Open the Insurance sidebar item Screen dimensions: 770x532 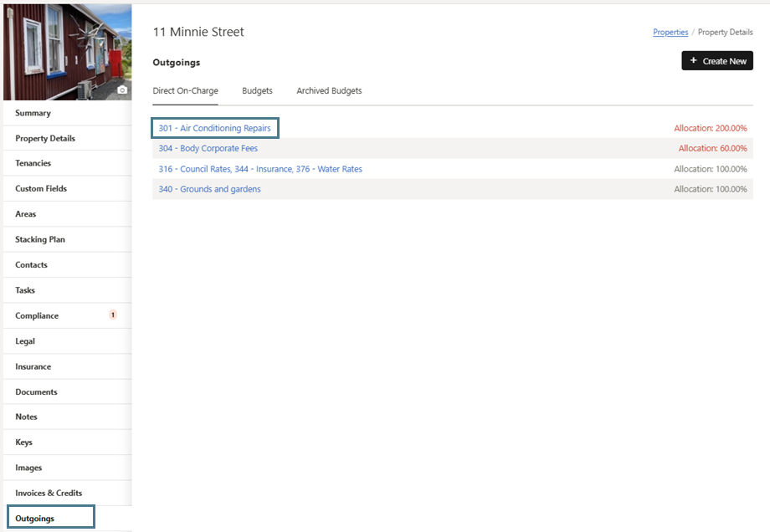click(x=33, y=366)
